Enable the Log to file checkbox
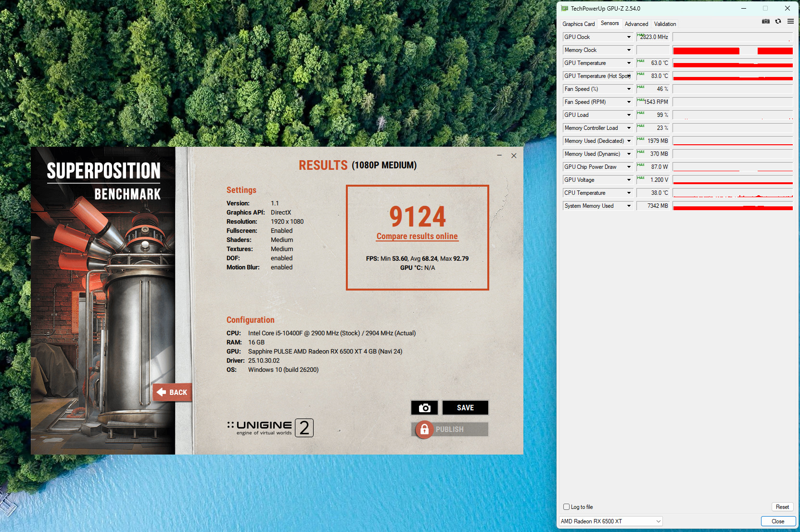Image resolution: width=800 pixels, height=532 pixels. (x=566, y=507)
